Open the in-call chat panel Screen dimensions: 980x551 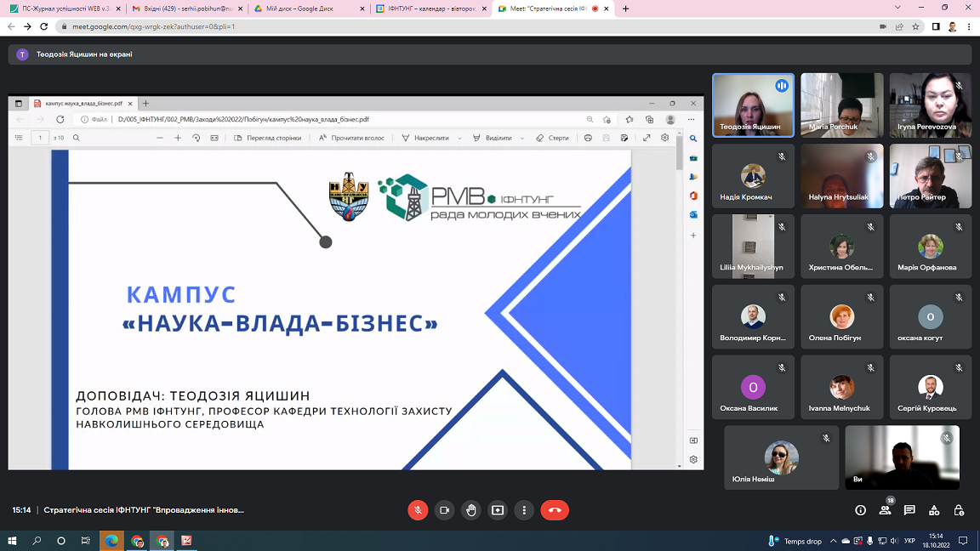click(x=909, y=510)
